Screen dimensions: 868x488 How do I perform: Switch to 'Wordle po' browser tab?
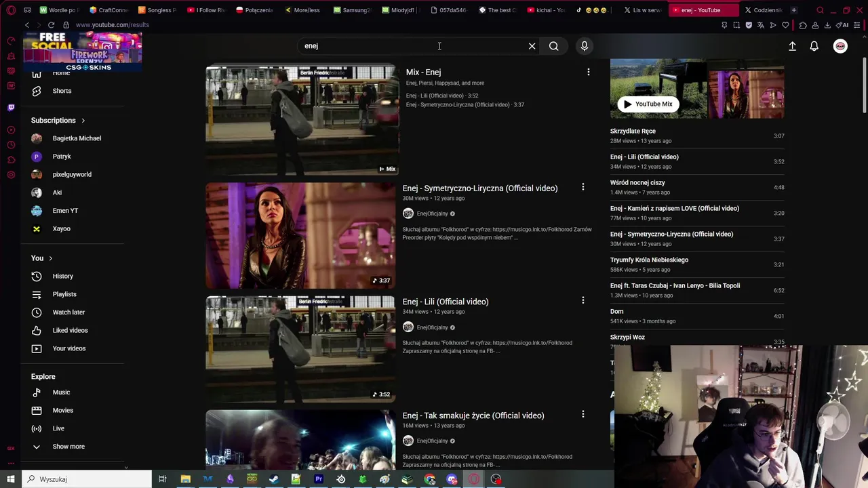click(x=60, y=10)
